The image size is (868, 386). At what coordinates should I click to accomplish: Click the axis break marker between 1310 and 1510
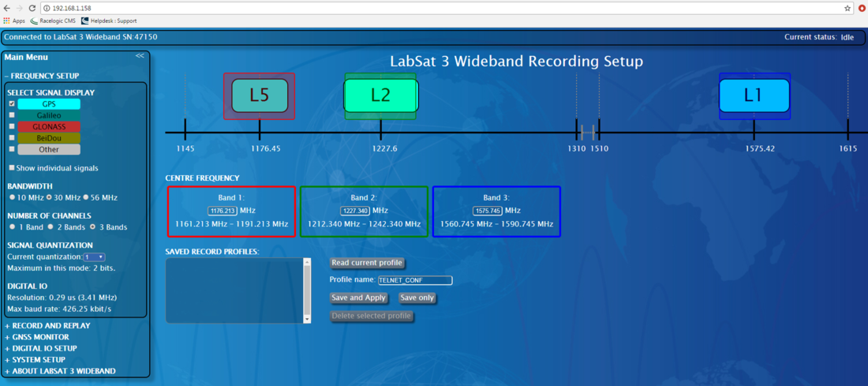pyautogui.click(x=587, y=133)
